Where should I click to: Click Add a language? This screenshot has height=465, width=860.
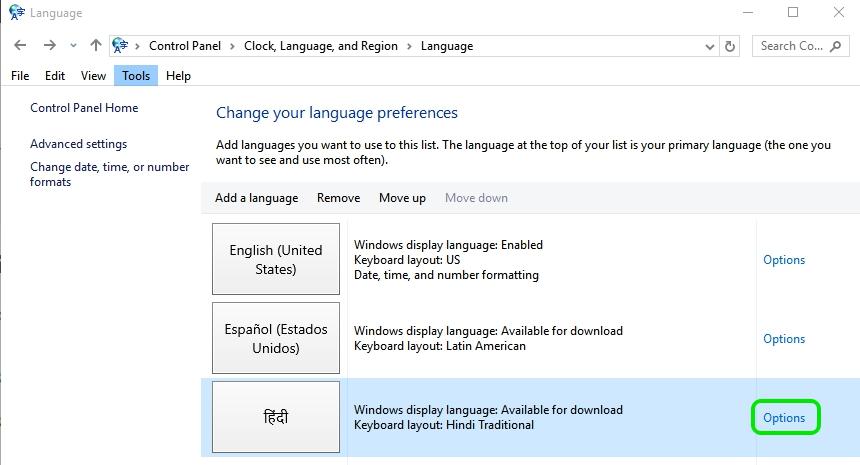tap(257, 198)
